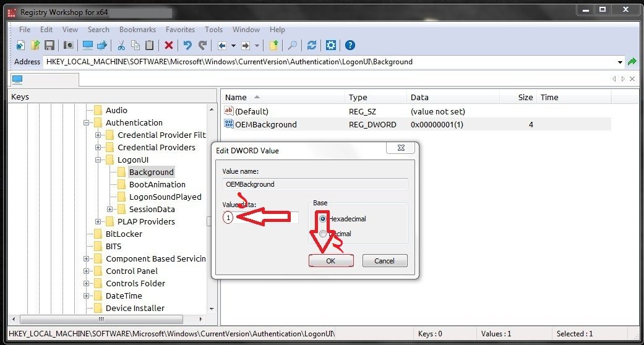The width and height of the screenshot is (644, 345).
Task: Sort by the Type column header
Action: [x=376, y=97]
